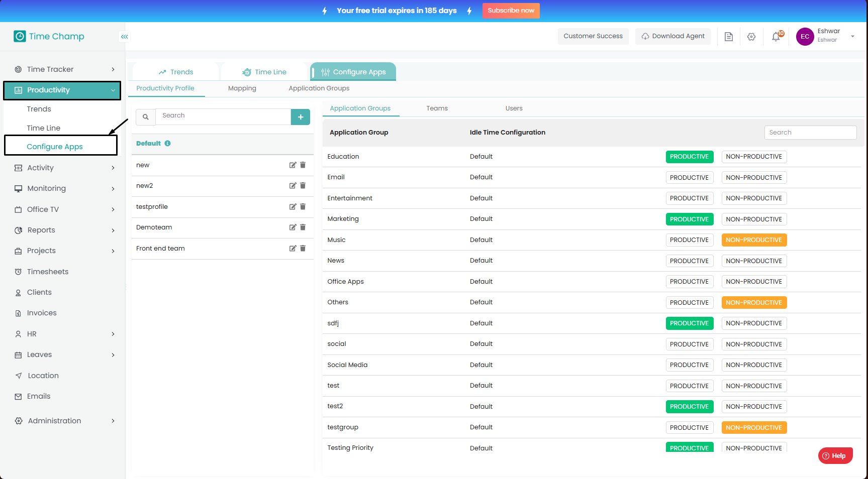This screenshot has width=868, height=479.
Task: Open the red Help button
Action: (835, 456)
